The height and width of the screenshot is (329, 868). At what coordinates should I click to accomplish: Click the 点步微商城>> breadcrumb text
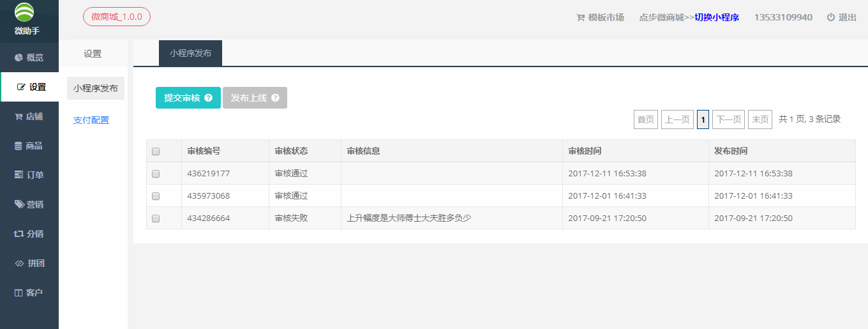(x=667, y=17)
